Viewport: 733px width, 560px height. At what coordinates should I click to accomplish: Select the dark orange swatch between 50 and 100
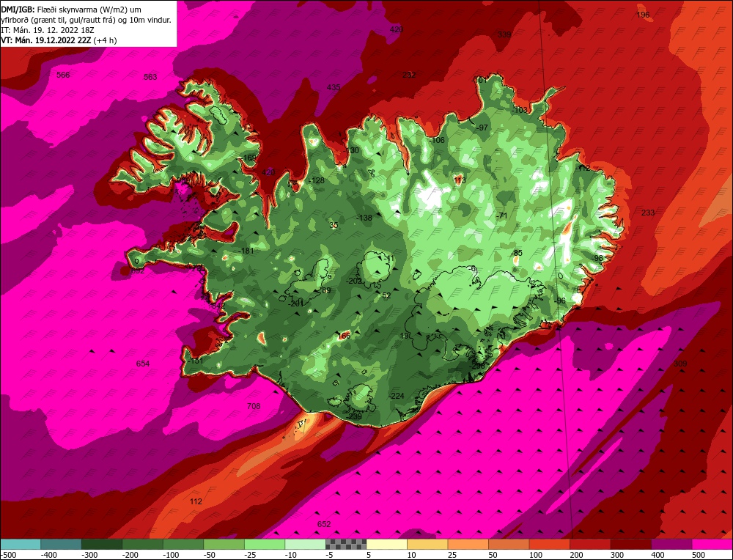pos(509,544)
